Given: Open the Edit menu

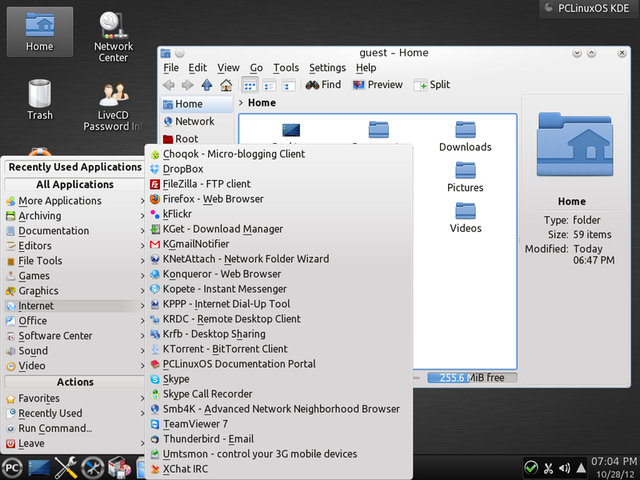Looking at the screenshot, I should point(198,68).
